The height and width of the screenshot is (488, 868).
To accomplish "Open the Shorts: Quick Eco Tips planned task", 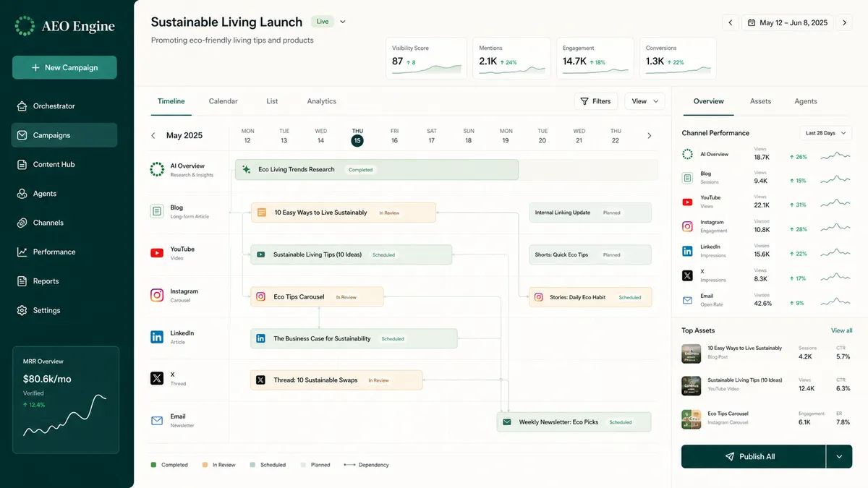I will [590, 254].
